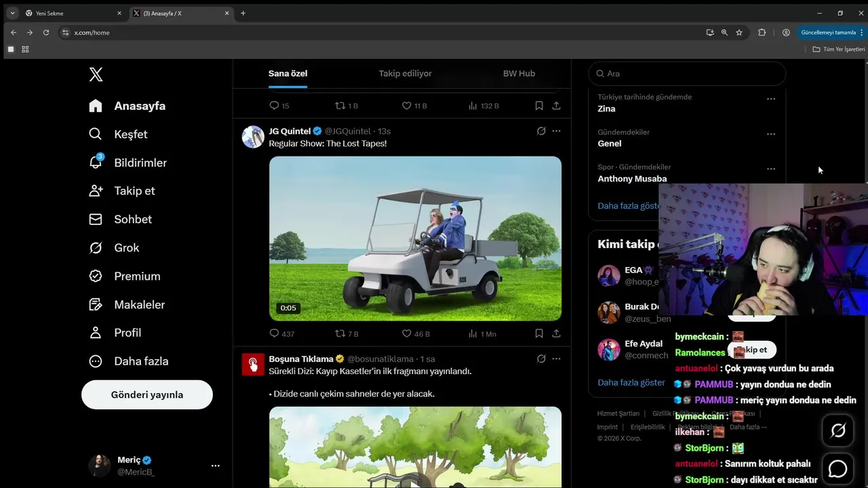Click reply icon with 15 replies

275,106
